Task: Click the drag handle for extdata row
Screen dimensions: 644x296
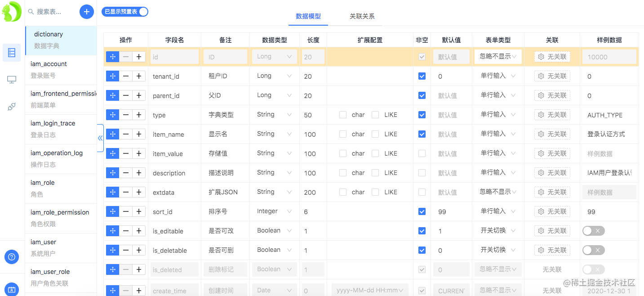Action: coord(112,192)
